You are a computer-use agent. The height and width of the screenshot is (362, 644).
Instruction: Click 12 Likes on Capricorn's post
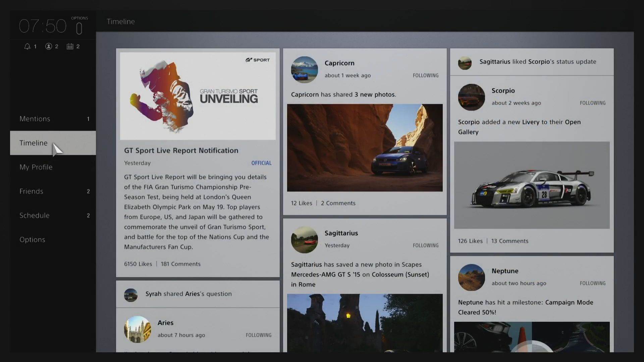click(302, 203)
